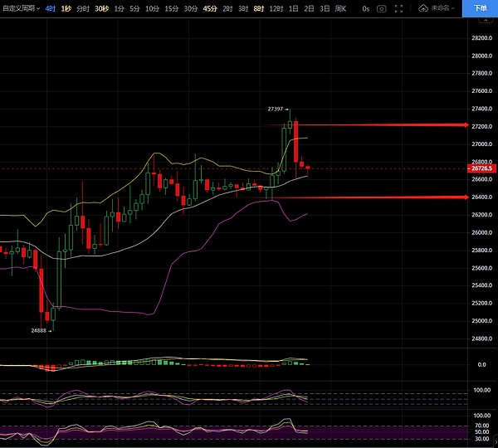Viewport: 498px width, 448px height.
Task: Select the 4时 timeframe
Action: tap(51, 7)
